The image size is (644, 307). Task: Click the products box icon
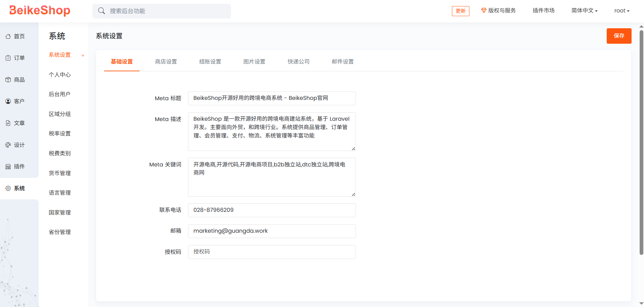tap(8, 80)
